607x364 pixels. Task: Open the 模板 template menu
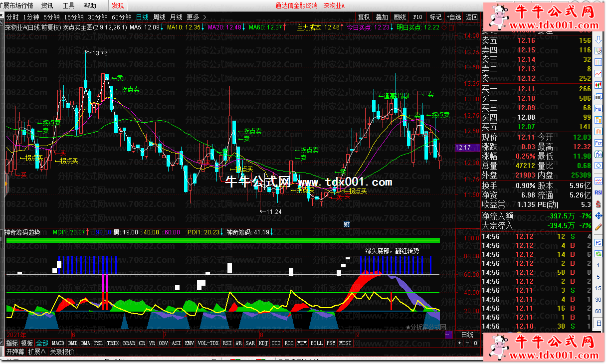click(27, 343)
